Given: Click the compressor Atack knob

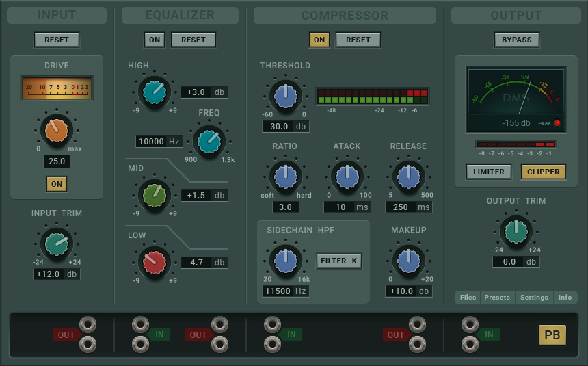Looking at the screenshot, I should tap(347, 177).
